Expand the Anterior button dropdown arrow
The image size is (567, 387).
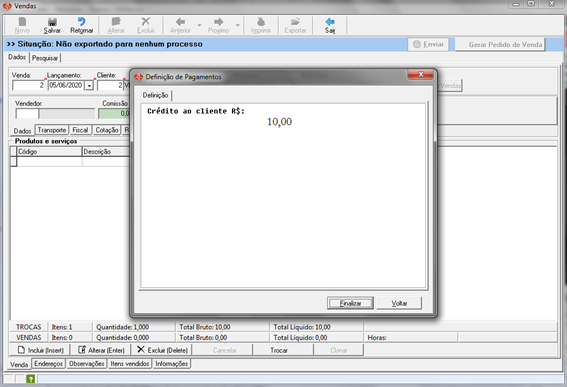click(x=199, y=25)
